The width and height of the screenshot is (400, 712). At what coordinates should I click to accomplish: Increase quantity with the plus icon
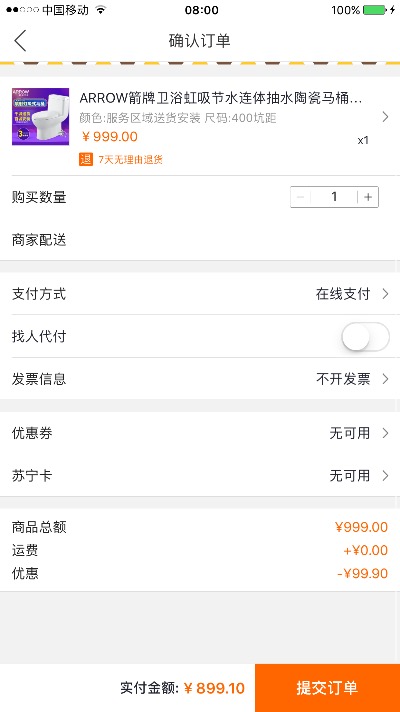click(x=368, y=197)
